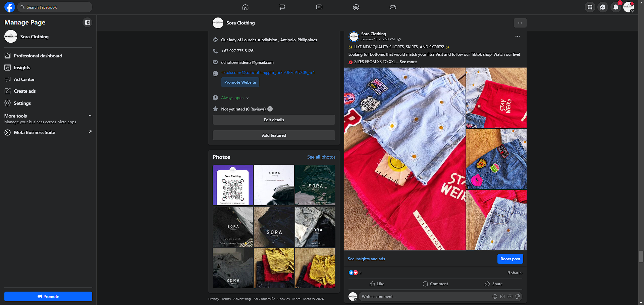Click the sticker icon in comment box
The height and width of the screenshot is (305, 644).
click(518, 297)
